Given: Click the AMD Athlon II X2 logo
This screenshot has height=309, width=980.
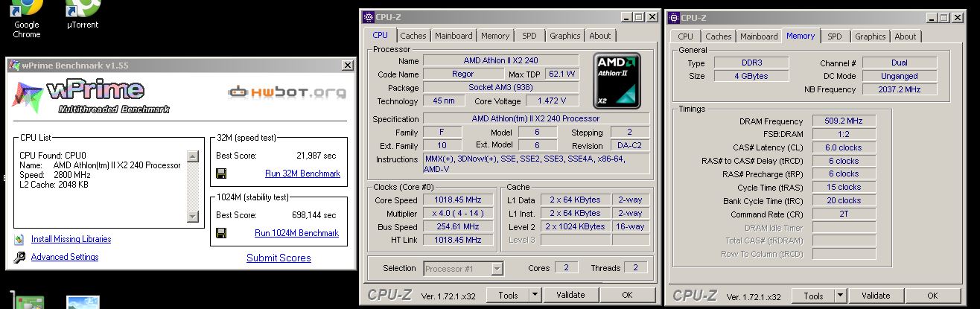Looking at the screenshot, I should [616, 80].
